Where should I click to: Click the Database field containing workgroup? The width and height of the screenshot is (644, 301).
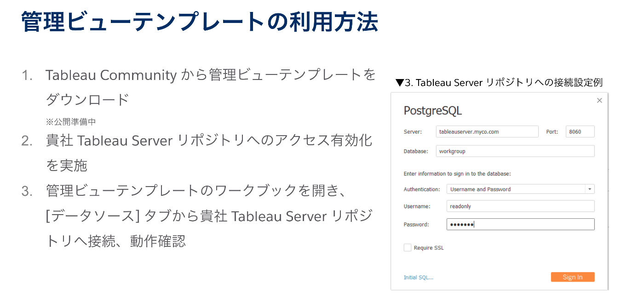(x=515, y=151)
